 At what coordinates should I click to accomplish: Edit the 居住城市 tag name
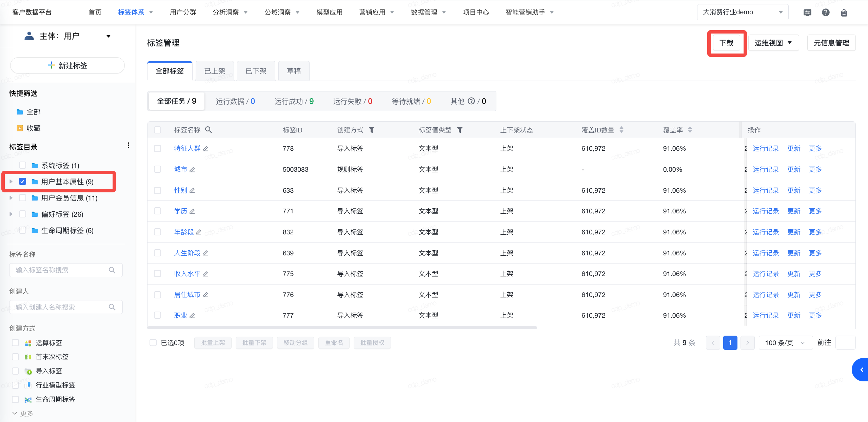(205, 295)
